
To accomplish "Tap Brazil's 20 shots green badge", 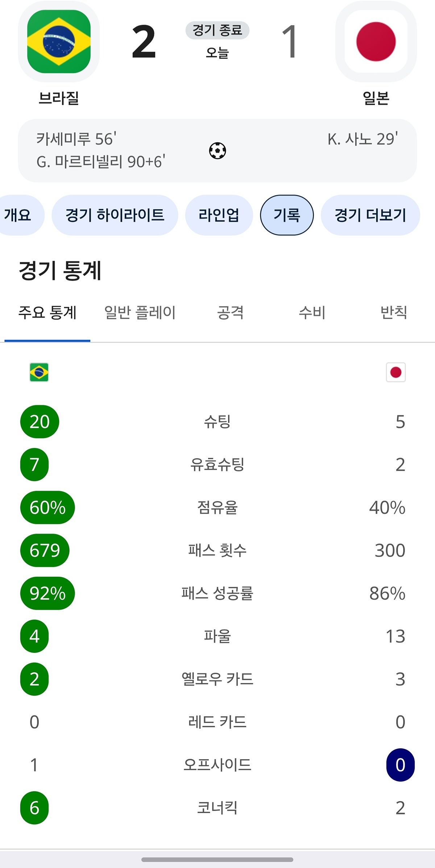I will click(x=40, y=421).
